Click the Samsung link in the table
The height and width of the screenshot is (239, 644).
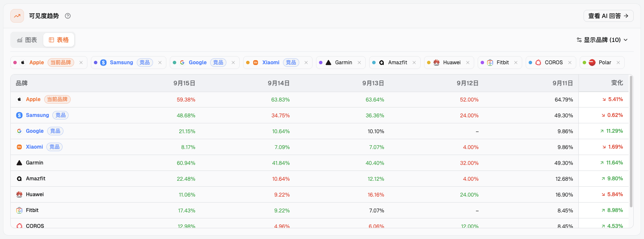pos(38,115)
